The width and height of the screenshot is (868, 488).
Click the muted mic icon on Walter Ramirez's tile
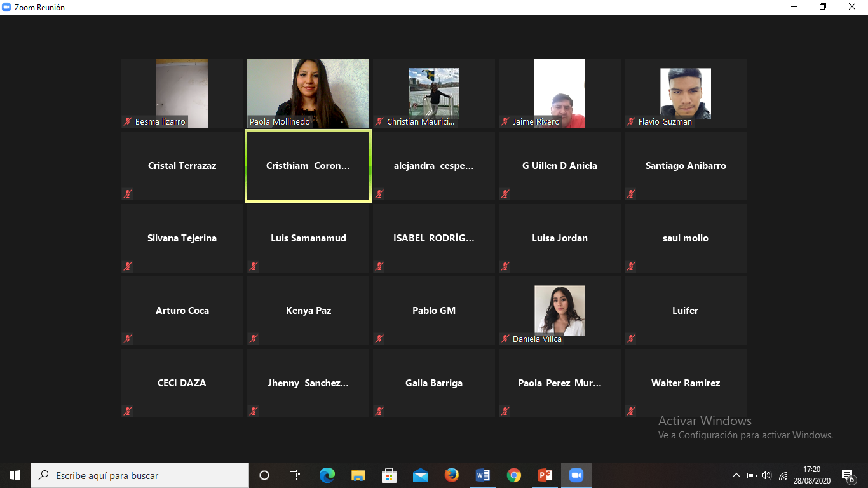[x=631, y=411]
